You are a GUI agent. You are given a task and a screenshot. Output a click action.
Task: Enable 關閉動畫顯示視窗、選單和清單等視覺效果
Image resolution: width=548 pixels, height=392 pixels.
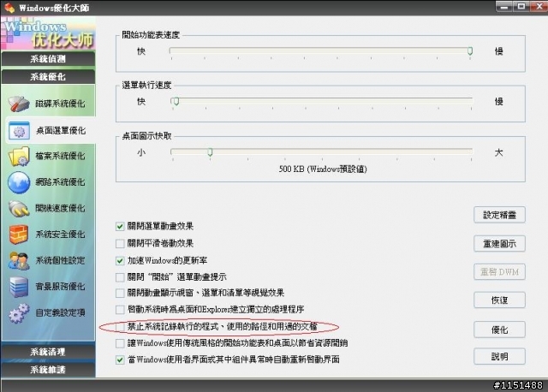pos(120,293)
